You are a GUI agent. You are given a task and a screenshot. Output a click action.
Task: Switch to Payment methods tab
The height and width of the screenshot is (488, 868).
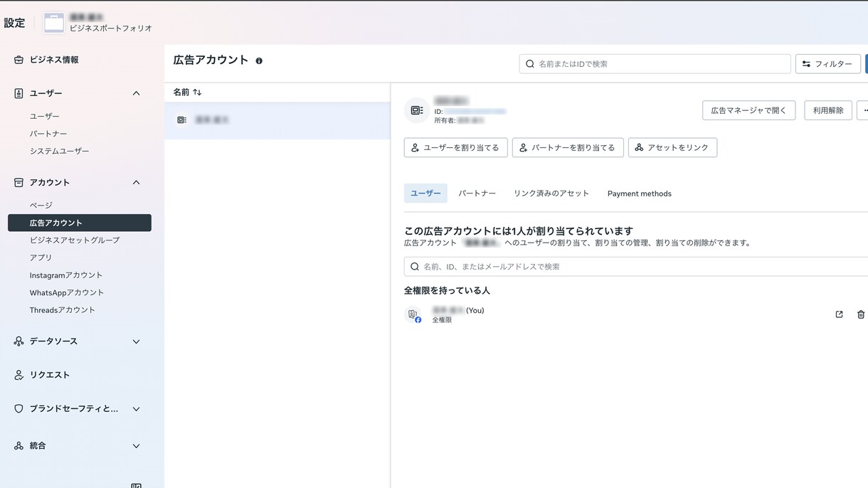pyautogui.click(x=640, y=193)
